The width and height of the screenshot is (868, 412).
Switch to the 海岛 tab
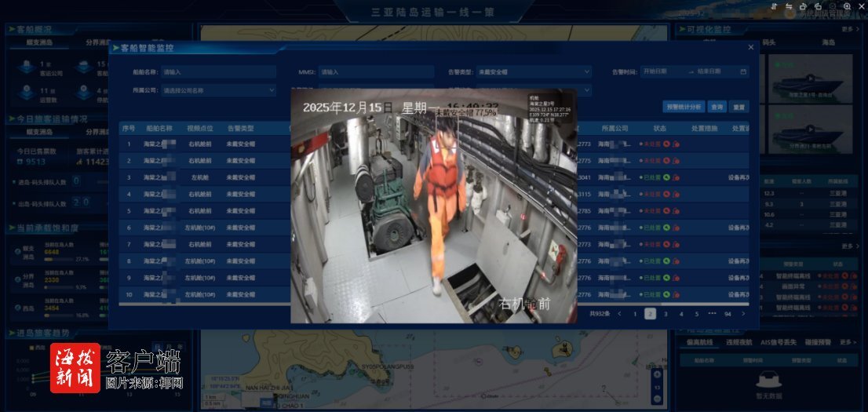pos(828,42)
